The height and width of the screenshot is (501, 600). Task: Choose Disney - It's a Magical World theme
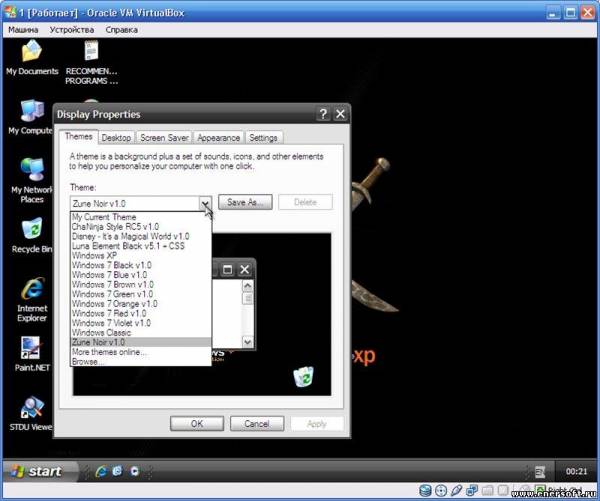pyautogui.click(x=141, y=236)
